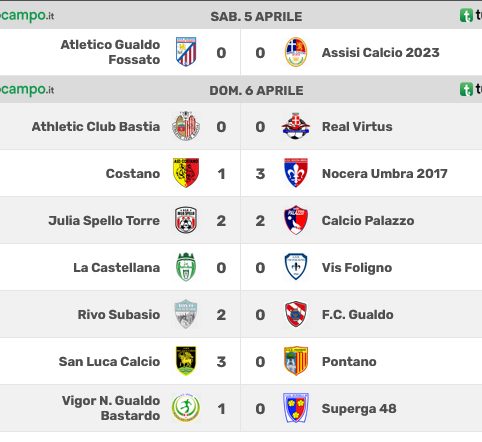
Task: Click the Assisi Calcio 2023 team crest
Action: coord(296,52)
